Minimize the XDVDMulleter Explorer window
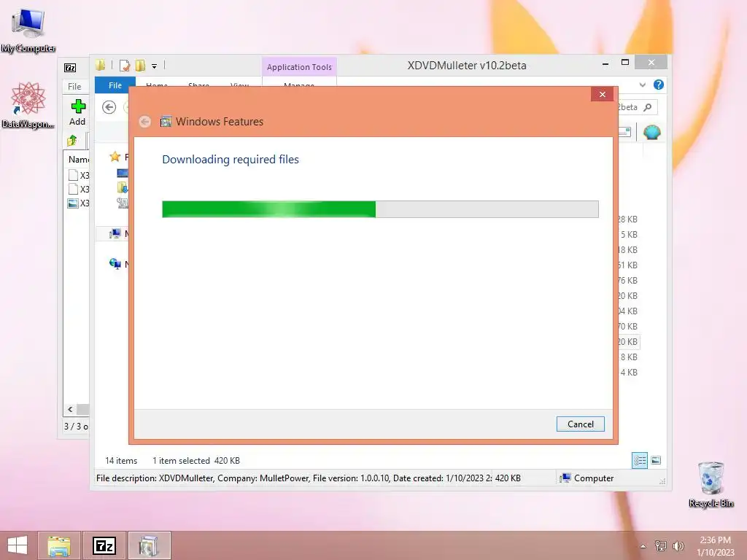The height and width of the screenshot is (560, 747). [x=605, y=63]
